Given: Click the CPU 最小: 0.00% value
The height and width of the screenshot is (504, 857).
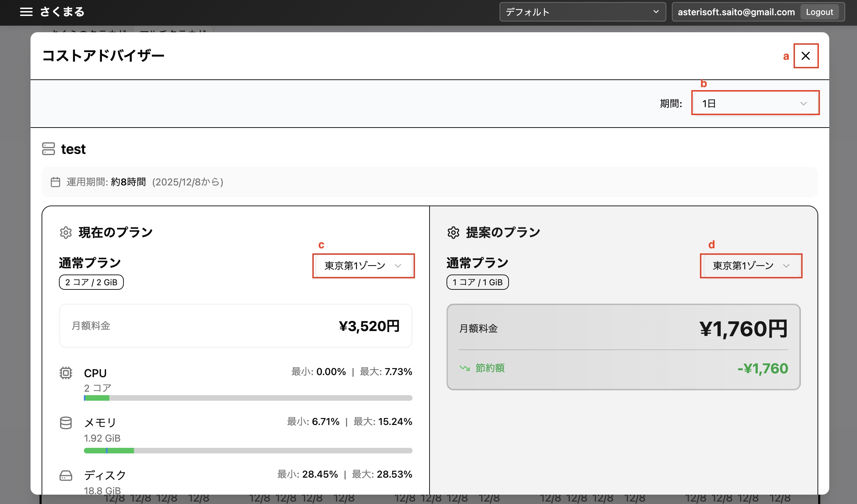Looking at the screenshot, I should tap(319, 372).
